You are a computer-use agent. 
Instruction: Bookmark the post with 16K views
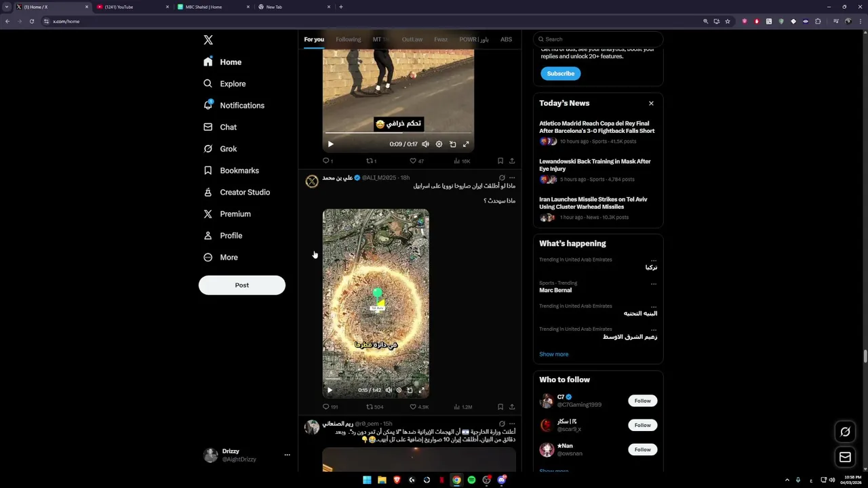pos(500,161)
